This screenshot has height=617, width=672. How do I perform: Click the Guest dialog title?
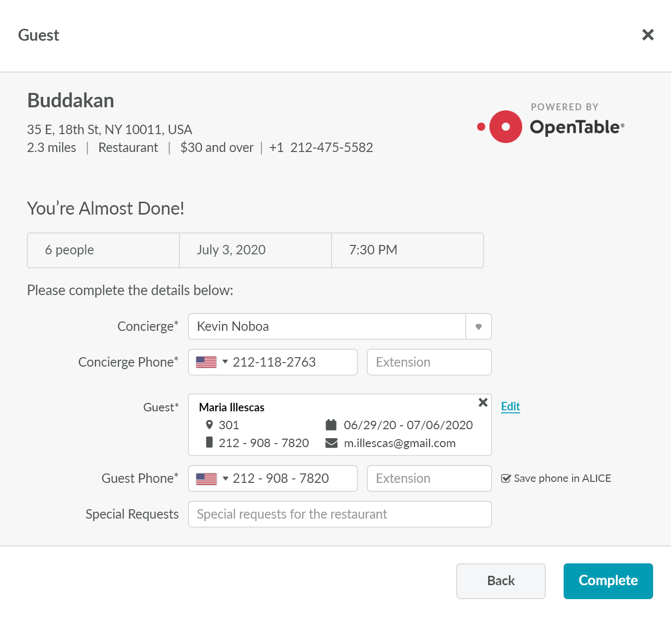(x=39, y=35)
